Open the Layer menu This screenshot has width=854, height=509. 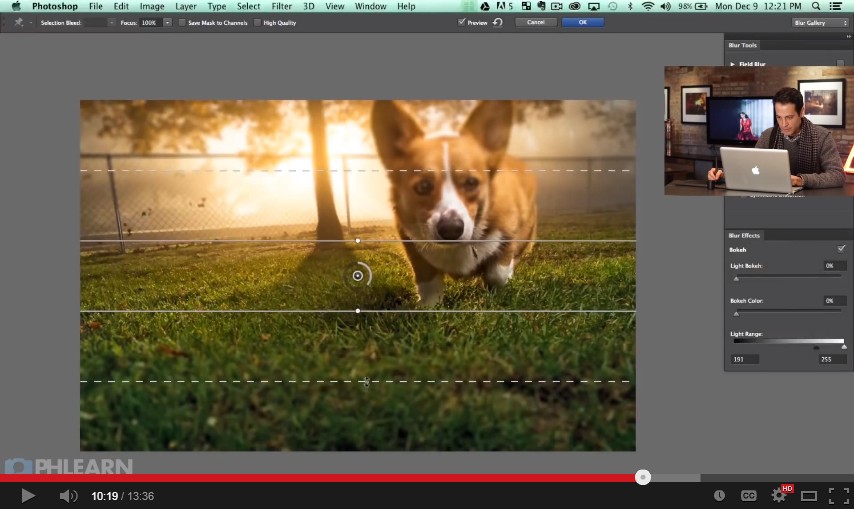[186, 6]
